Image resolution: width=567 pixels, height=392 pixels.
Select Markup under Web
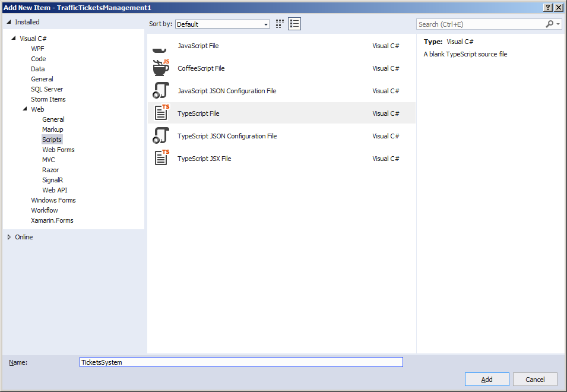pyautogui.click(x=53, y=129)
